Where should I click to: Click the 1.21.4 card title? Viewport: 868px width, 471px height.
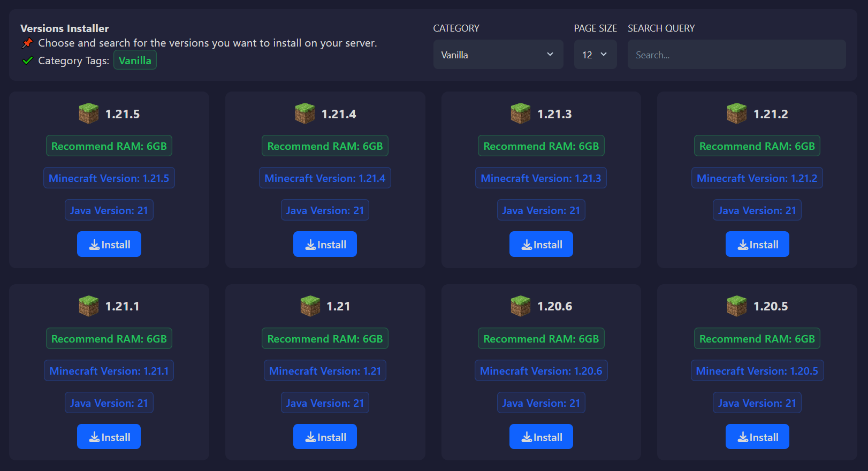(x=339, y=114)
